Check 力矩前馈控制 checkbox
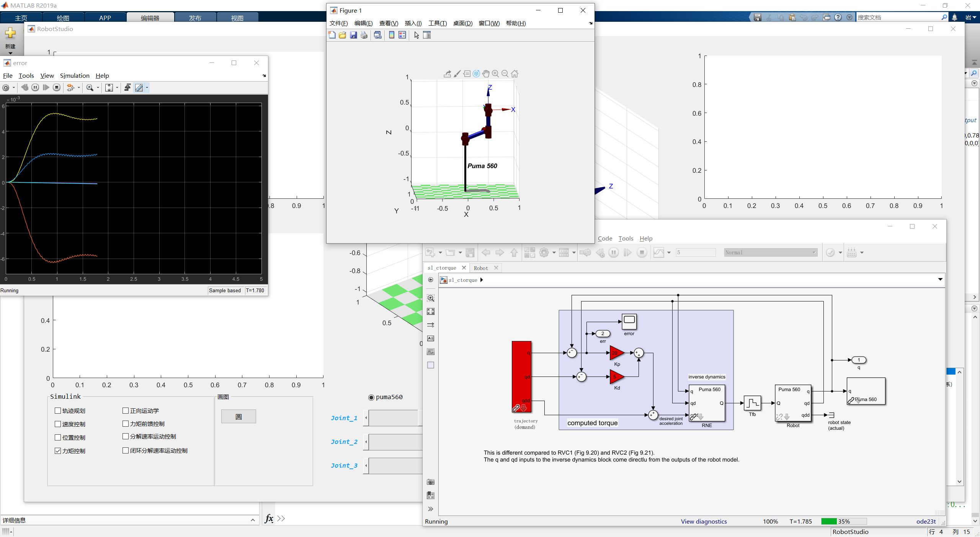 (126, 424)
